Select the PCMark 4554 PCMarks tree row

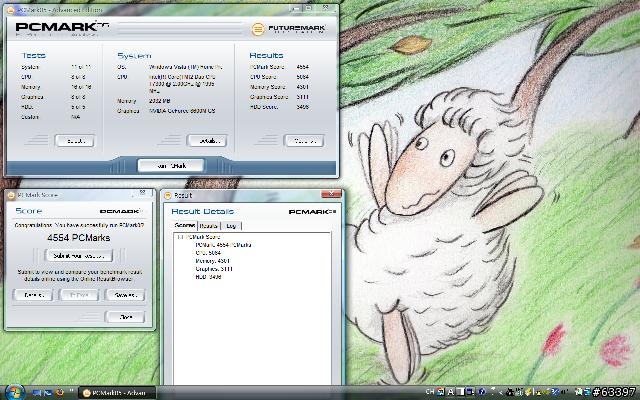tap(223, 245)
